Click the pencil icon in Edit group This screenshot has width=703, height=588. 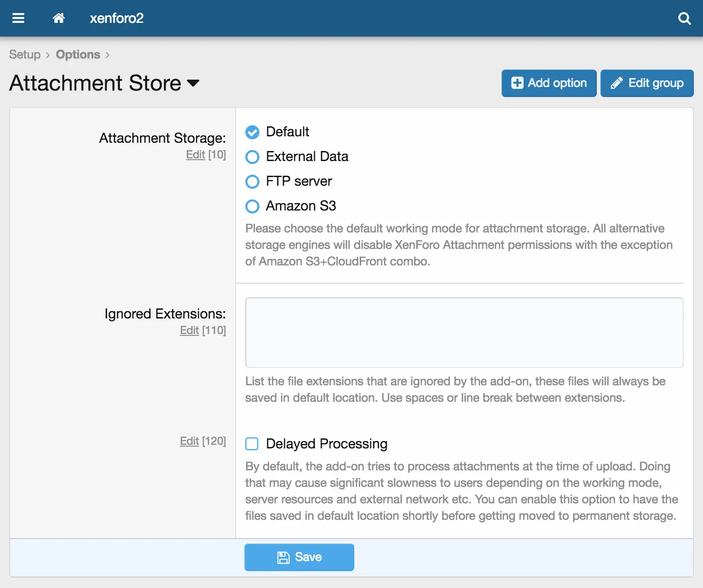pyautogui.click(x=616, y=83)
